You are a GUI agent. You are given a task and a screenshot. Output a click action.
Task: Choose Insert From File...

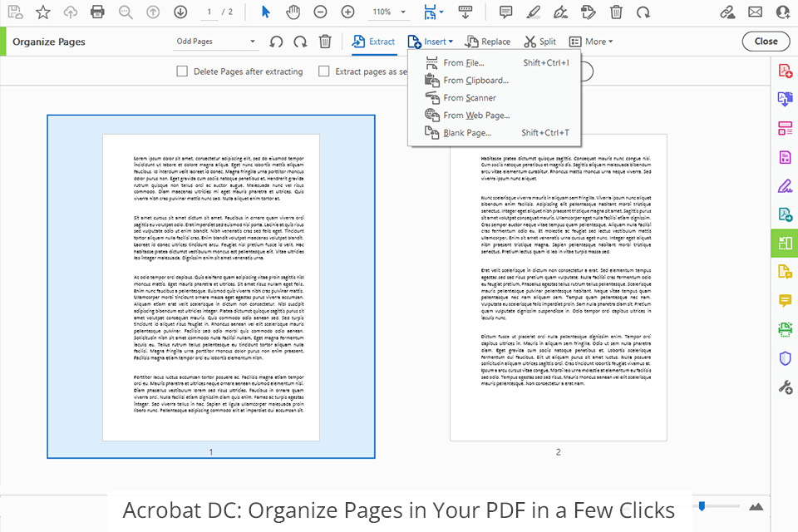[494, 62]
